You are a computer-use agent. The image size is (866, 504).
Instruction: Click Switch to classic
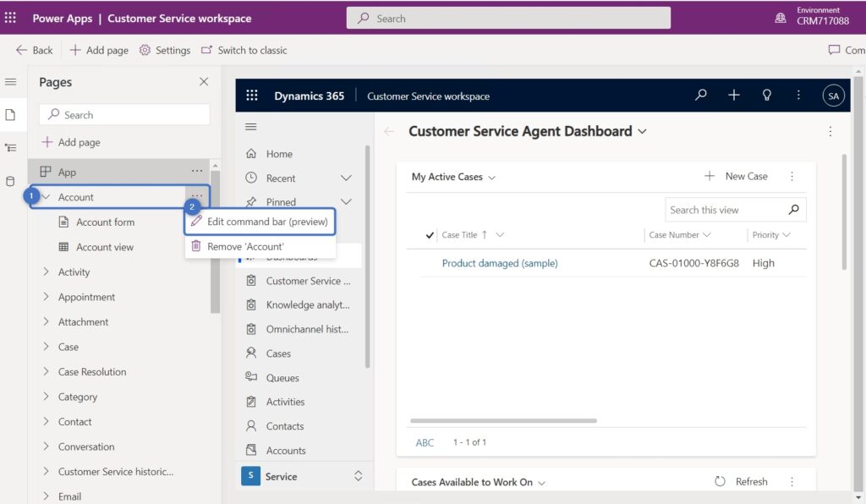click(244, 50)
